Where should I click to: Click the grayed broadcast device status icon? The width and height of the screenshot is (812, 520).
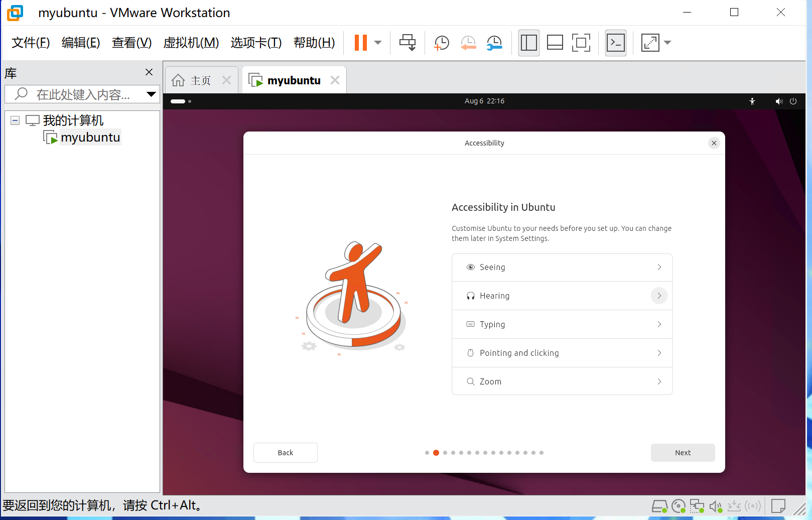pos(753,506)
